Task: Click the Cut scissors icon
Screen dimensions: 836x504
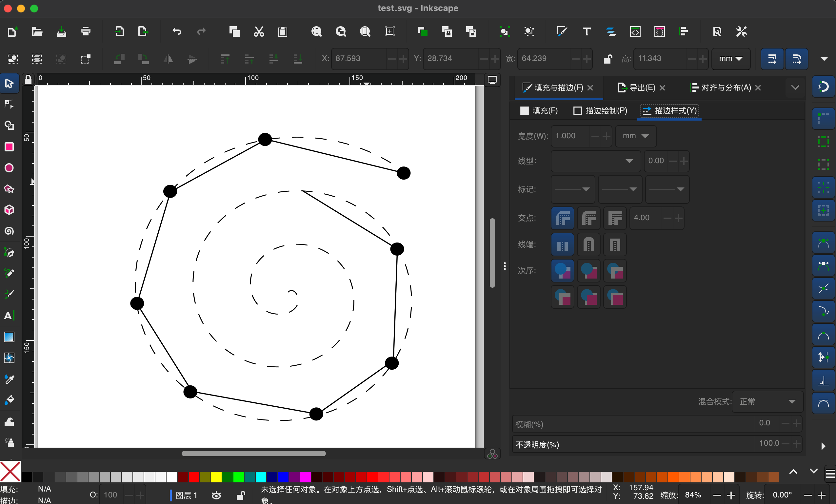Action: coord(259,32)
